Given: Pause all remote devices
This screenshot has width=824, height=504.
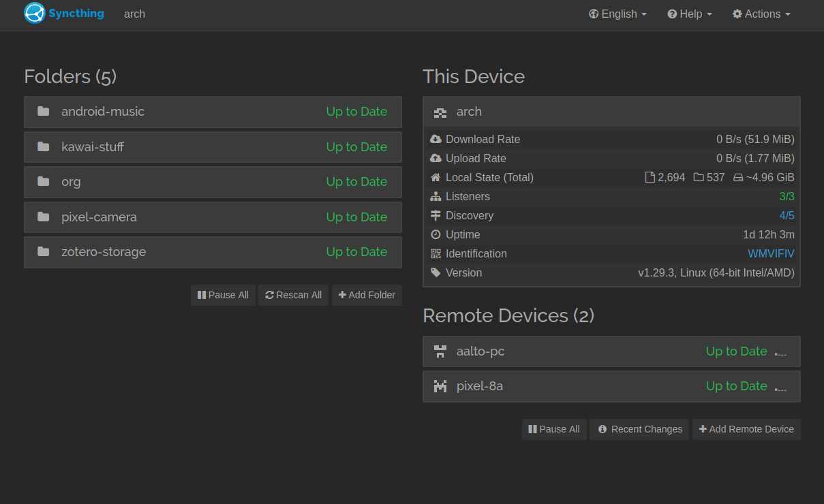Looking at the screenshot, I should (x=554, y=429).
